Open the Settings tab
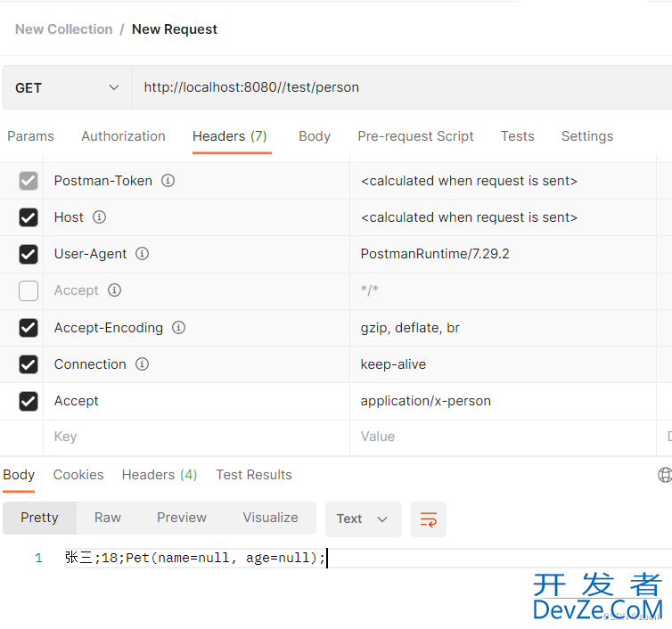 click(x=587, y=136)
